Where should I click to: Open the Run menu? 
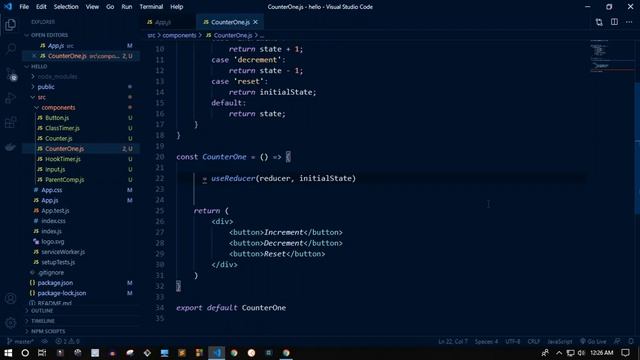(x=127, y=7)
